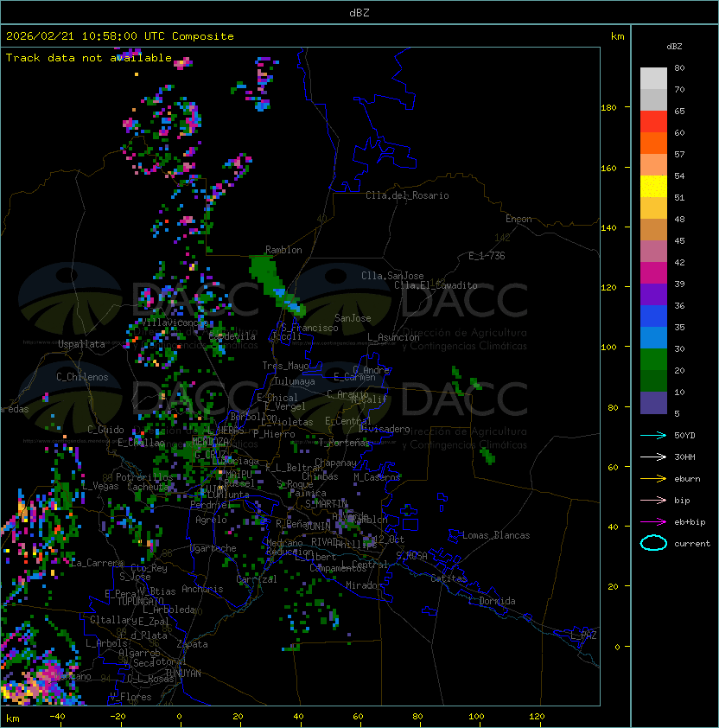719x728 pixels.
Task: Click the cyan 50YD arrow in the legend
Action: coord(653,435)
